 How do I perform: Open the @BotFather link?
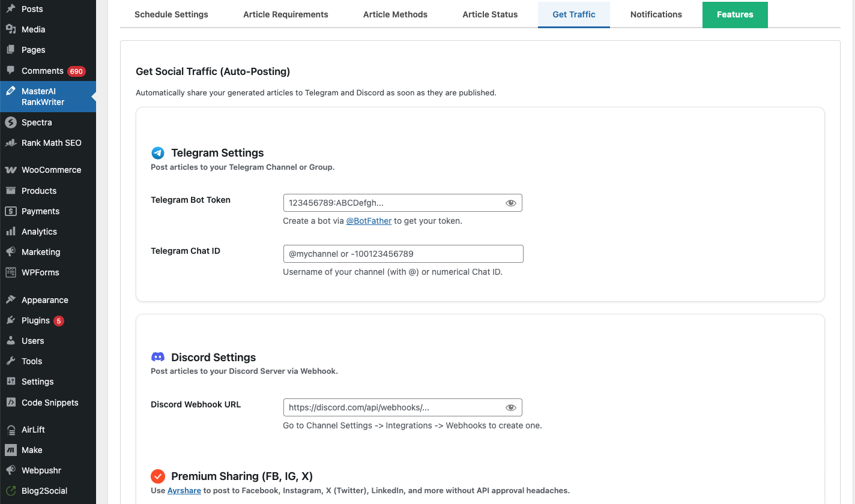(369, 221)
